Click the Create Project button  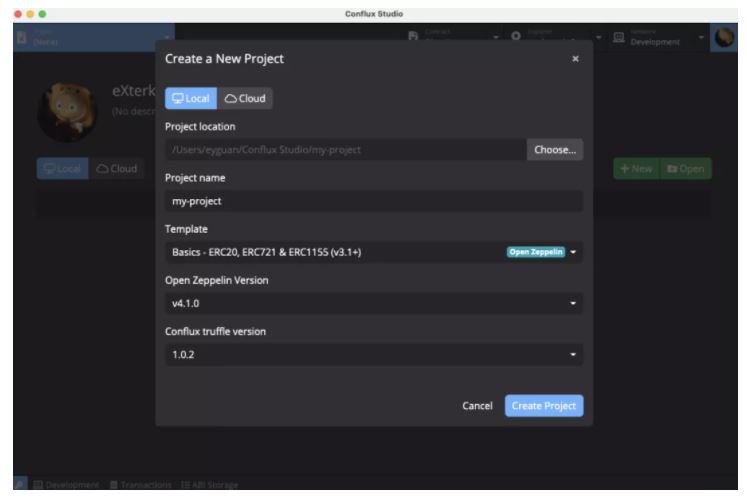pyautogui.click(x=544, y=406)
